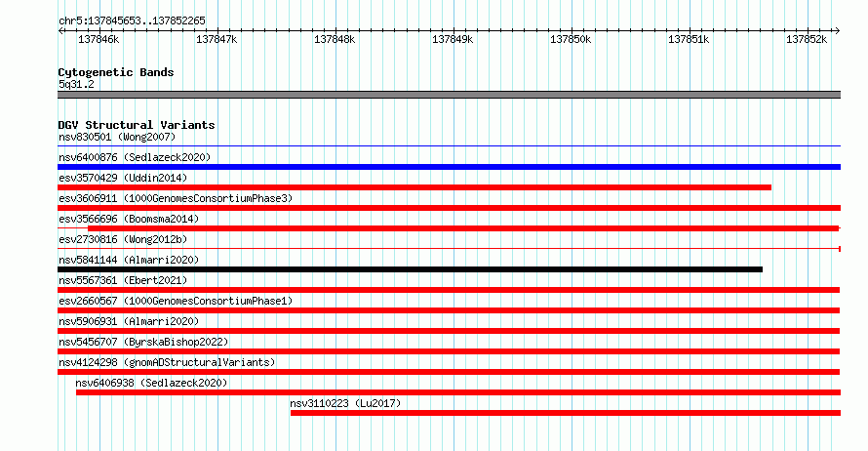Open the nsv5906931 (Almarri2020) label

coord(129,321)
